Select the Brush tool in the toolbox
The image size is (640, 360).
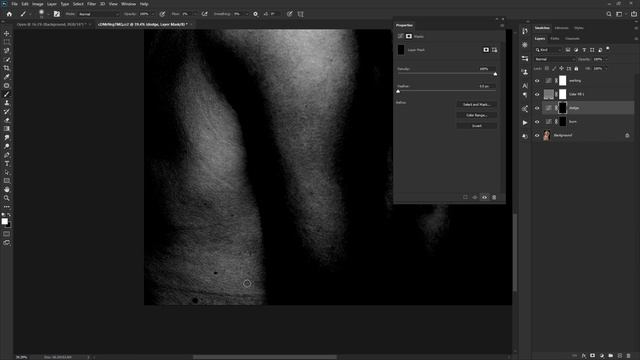coord(7,94)
